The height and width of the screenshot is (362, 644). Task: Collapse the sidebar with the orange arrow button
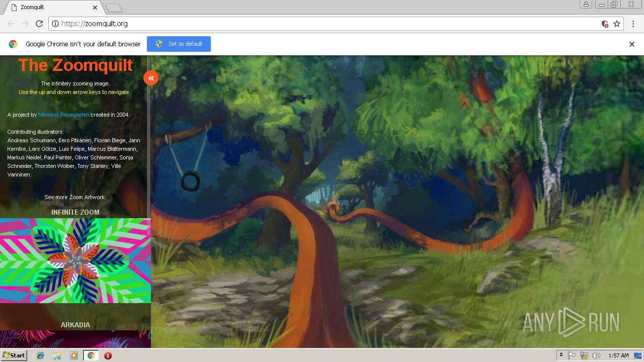point(151,78)
